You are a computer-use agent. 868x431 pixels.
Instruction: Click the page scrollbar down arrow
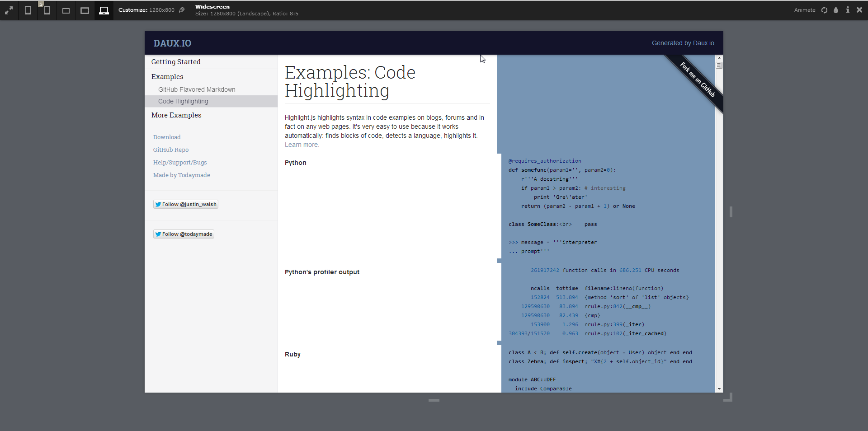click(x=719, y=389)
